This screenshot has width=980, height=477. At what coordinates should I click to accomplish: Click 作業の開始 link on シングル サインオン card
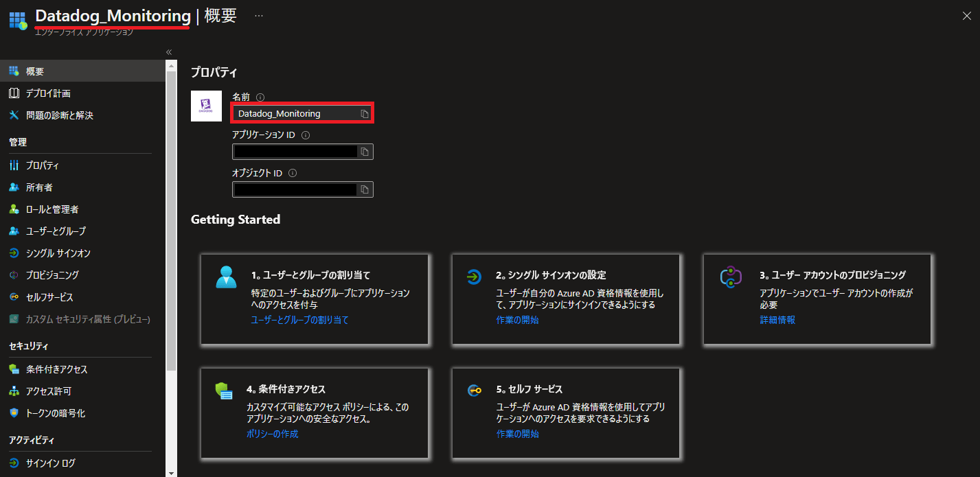click(x=517, y=320)
